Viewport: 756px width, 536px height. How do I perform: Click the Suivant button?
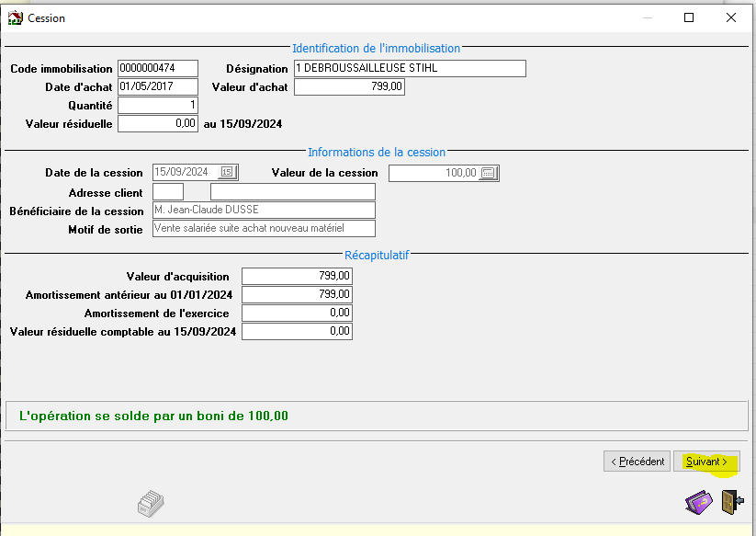coord(706,462)
